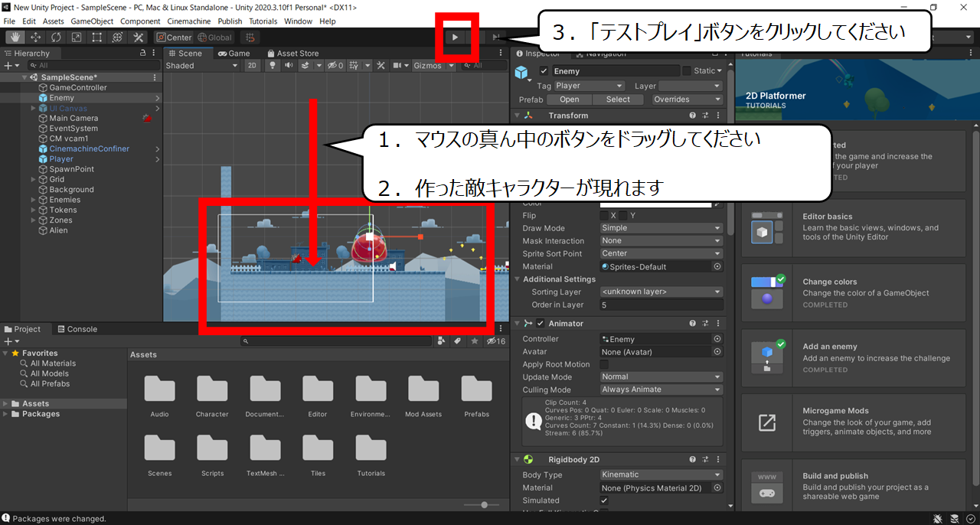Select the Rect tool

pyautogui.click(x=97, y=37)
